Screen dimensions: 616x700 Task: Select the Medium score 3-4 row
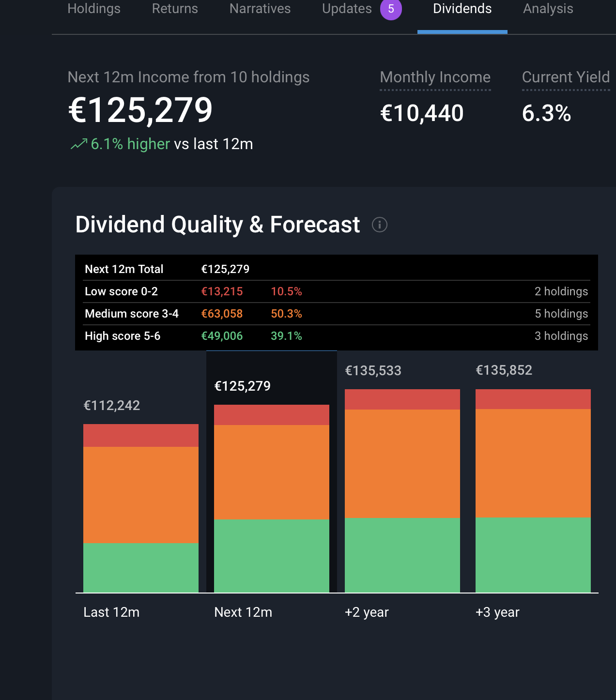(x=336, y=314)
